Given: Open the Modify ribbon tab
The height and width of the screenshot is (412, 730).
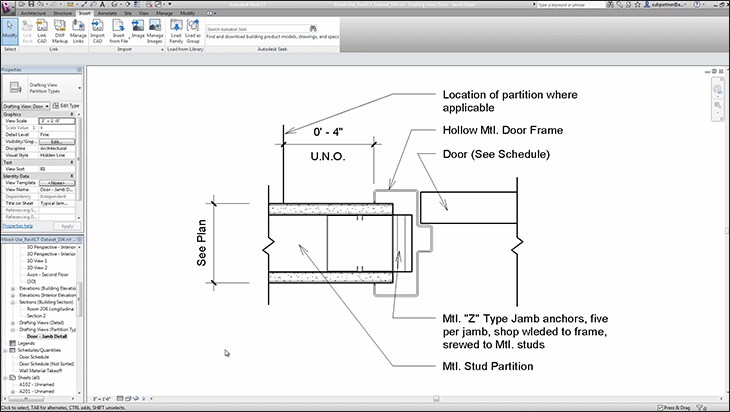Looking at the screenshot, I should pyautogui.click(x=187, y=13).
